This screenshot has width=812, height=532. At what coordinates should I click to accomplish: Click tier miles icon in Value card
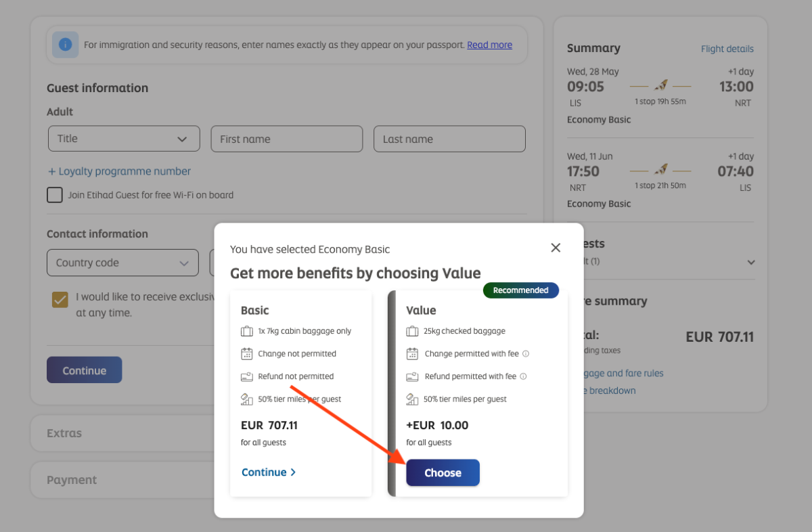tap(412, 399)
